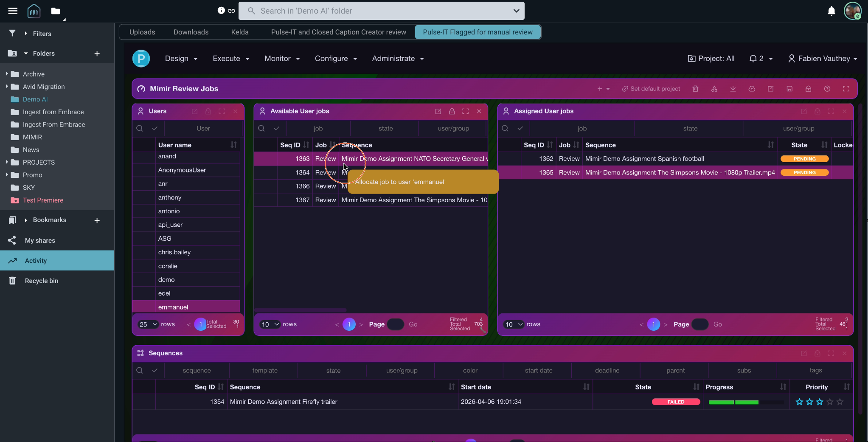
Task: Click search icon in Users panel filter
Action: tap(140, 128)
